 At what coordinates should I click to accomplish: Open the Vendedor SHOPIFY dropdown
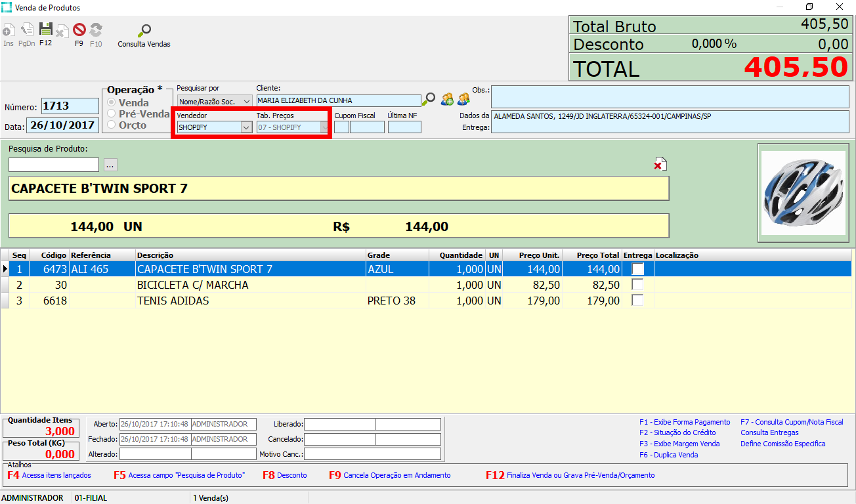pos(246,127)
